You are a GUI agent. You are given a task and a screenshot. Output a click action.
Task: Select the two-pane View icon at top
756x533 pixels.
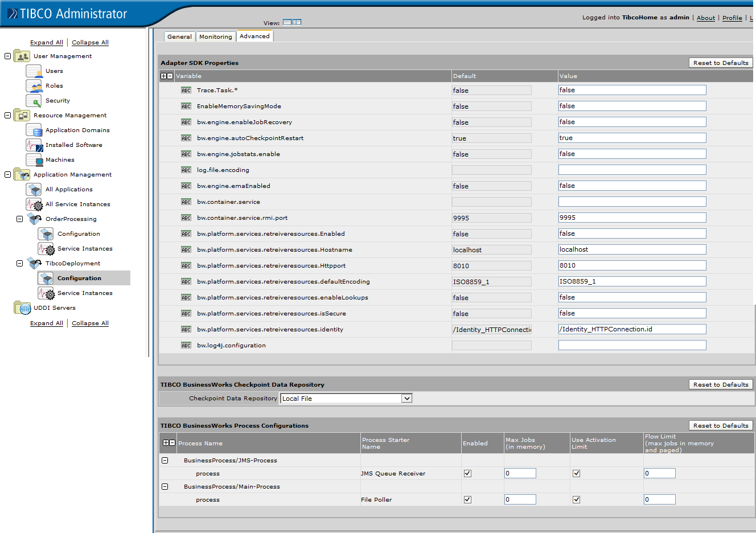click(298, 22)
